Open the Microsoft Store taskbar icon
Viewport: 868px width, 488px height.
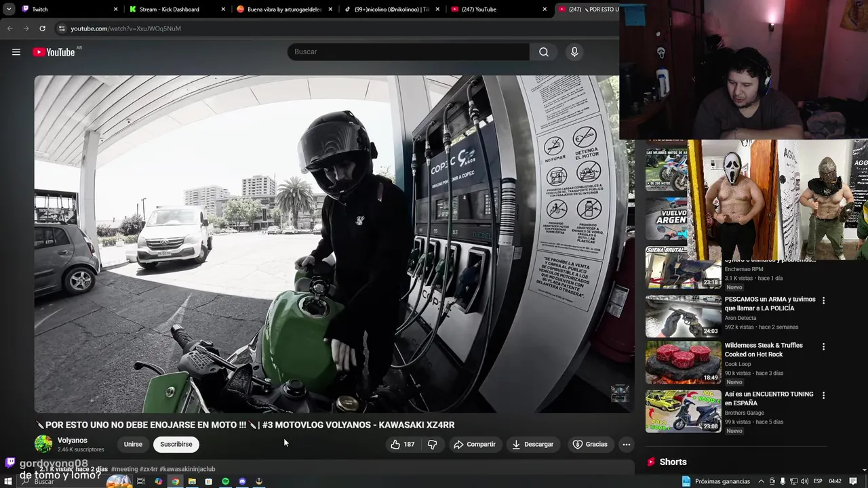click(x=208, y=481)
